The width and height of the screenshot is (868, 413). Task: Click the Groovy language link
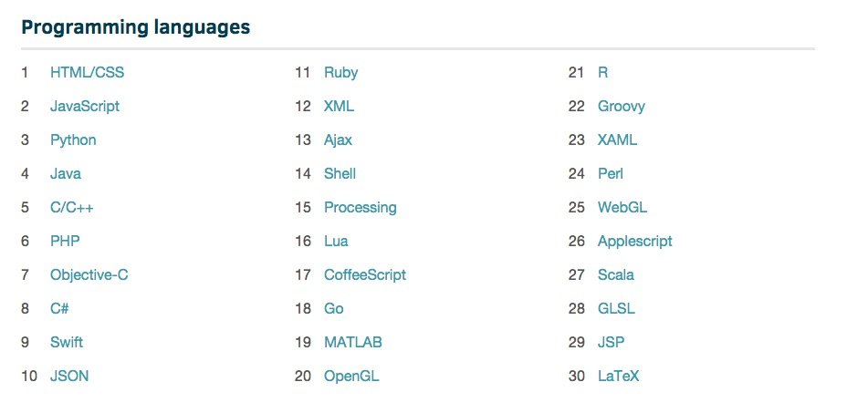pos(622,106)
